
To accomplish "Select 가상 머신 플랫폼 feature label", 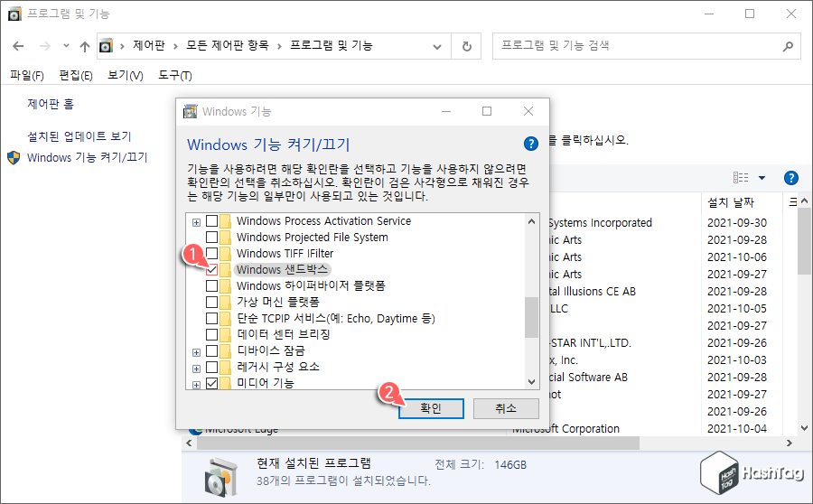I will point(278,302).
